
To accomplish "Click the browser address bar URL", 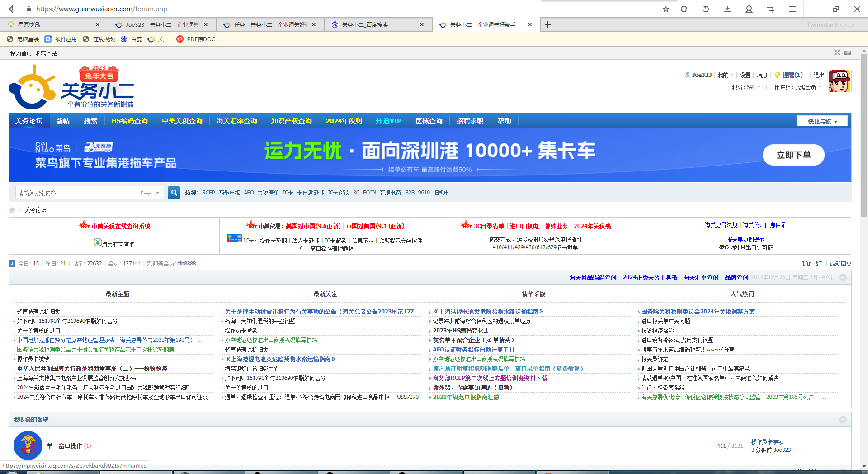I will (x=102, y=9).
